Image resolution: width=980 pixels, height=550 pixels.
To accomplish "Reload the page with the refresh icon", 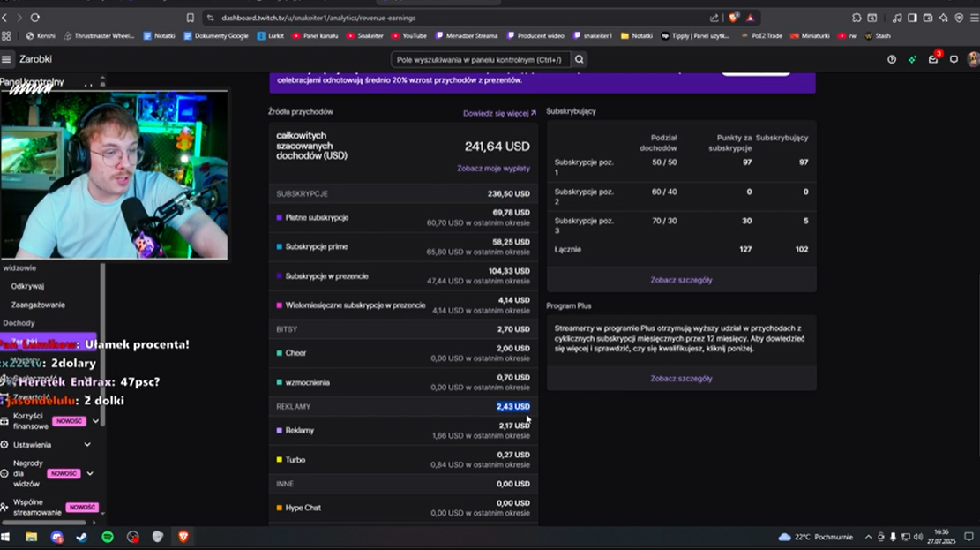I will [x=35, y=18].
